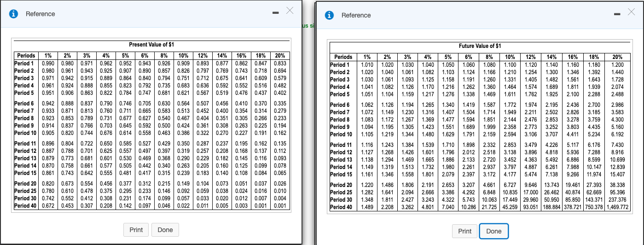Click Future Value cell 1.489 for Period 40 at 1%

pos(367,207)
